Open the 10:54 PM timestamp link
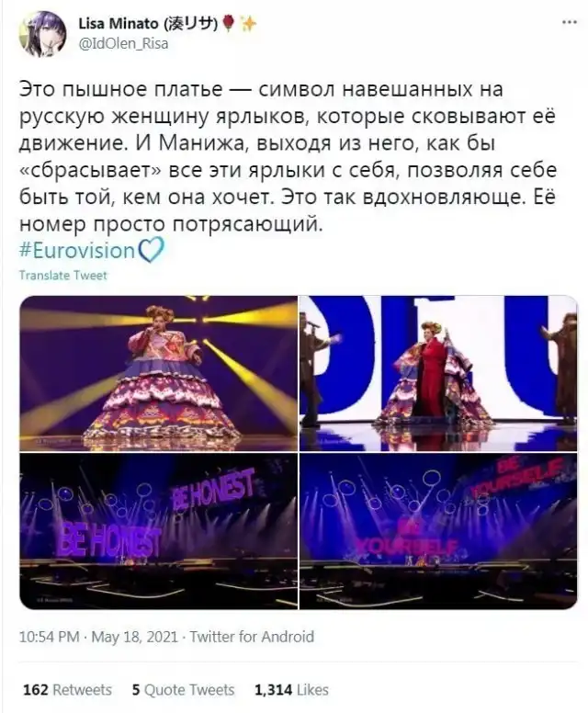Screen dimensions: 588x713 (49, 636)
